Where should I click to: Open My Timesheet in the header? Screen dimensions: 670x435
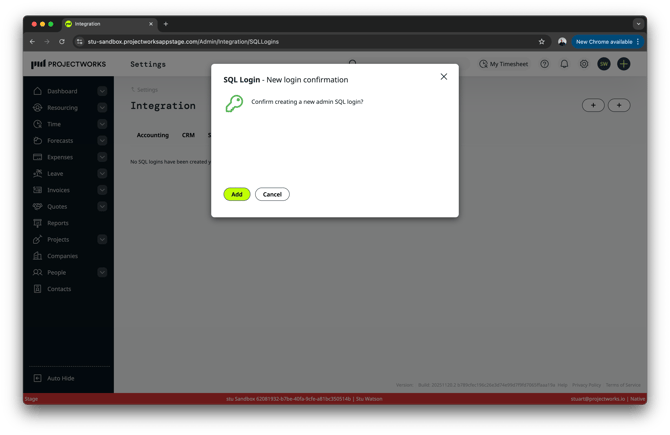[503, 64]
